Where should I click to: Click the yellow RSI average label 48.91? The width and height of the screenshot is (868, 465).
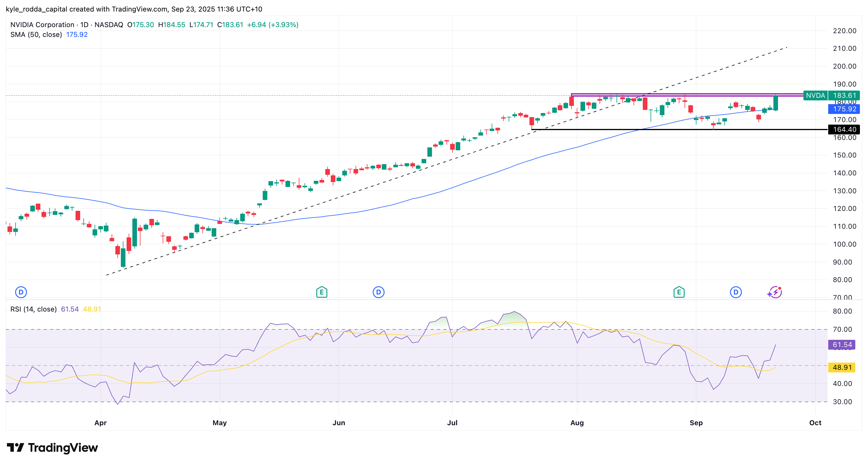(x=842, y=367)
